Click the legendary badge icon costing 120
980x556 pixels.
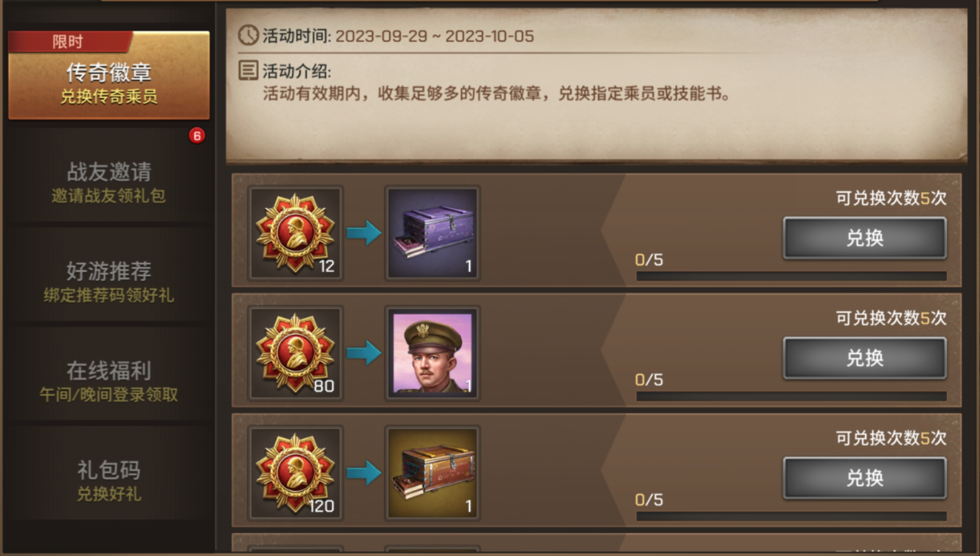pos(296,473)
